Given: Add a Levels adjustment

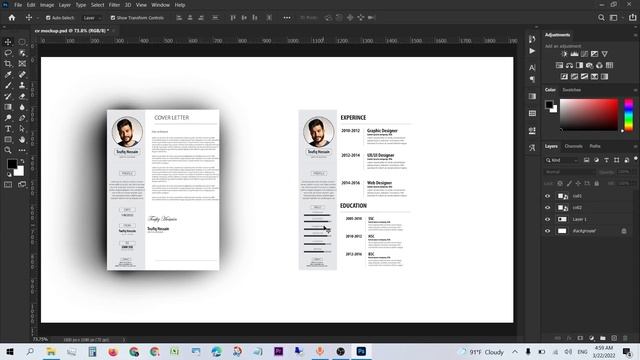Looking at the screenshot, I should click(x=574, y=54).
